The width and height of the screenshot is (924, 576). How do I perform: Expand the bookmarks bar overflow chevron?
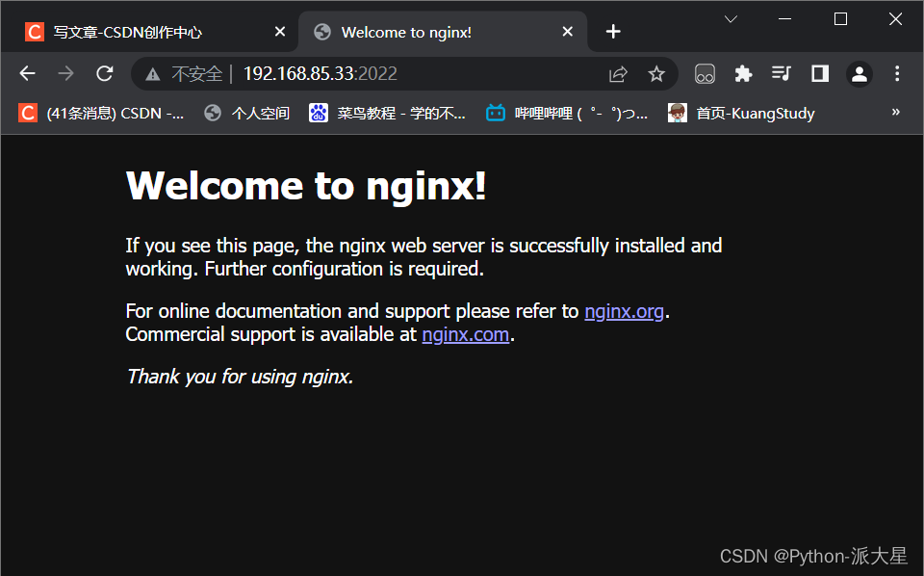click(896, 112)
